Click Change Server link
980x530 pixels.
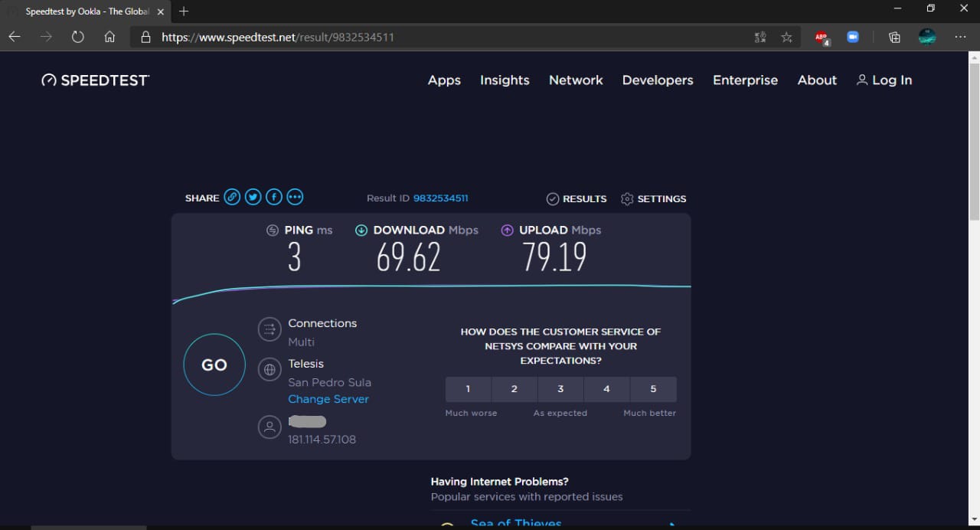tap(328, 399)
